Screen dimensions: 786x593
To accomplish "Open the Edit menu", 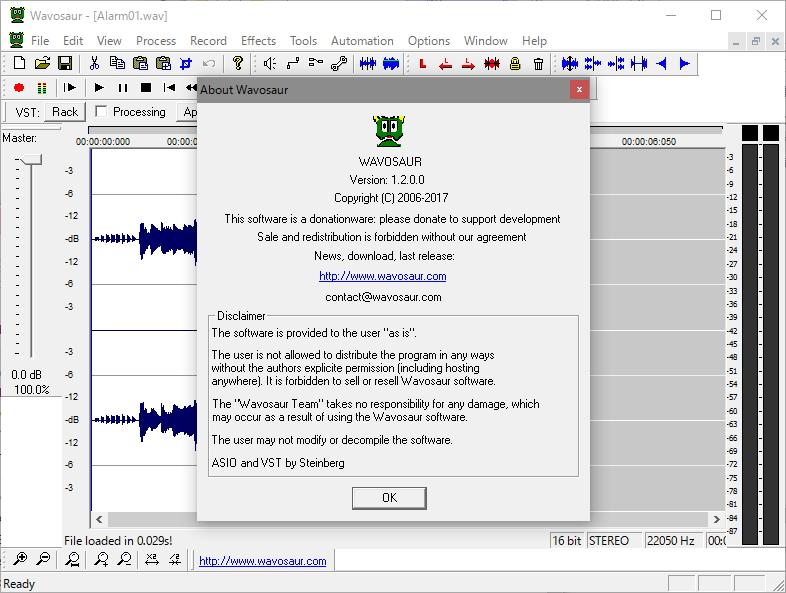I will [73, 41].
